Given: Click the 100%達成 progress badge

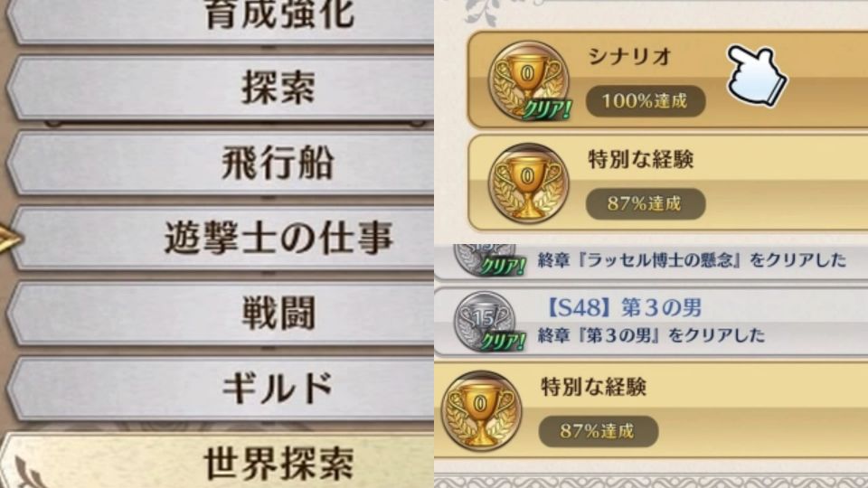Looking at the screenshot, I should point(646,101).
